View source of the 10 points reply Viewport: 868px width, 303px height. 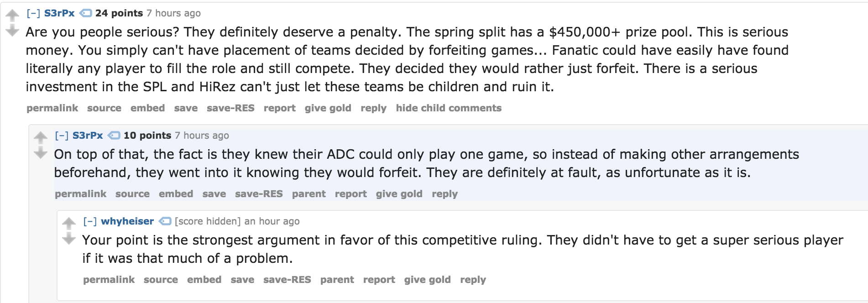132,194
